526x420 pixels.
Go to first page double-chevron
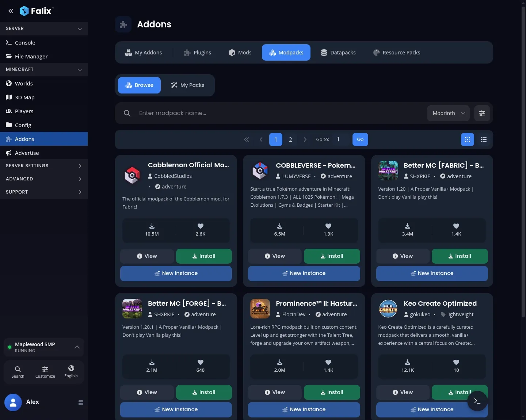[247, 140]
